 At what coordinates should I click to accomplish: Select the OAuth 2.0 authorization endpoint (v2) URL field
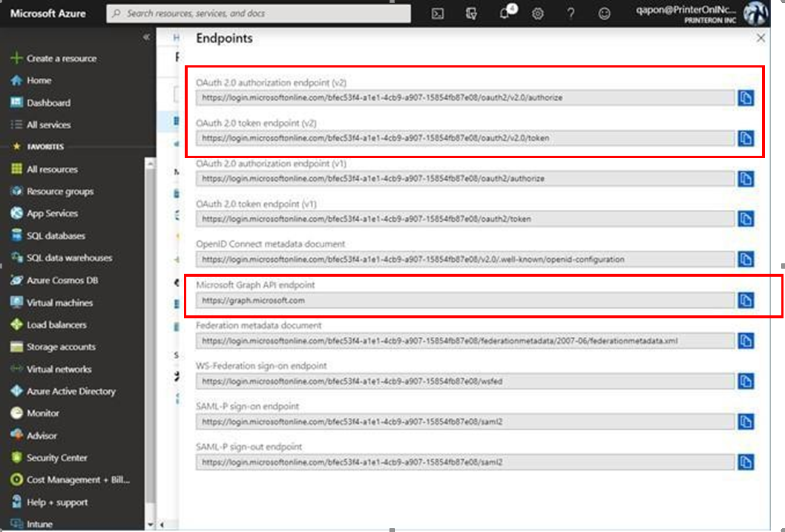point(465,98)
